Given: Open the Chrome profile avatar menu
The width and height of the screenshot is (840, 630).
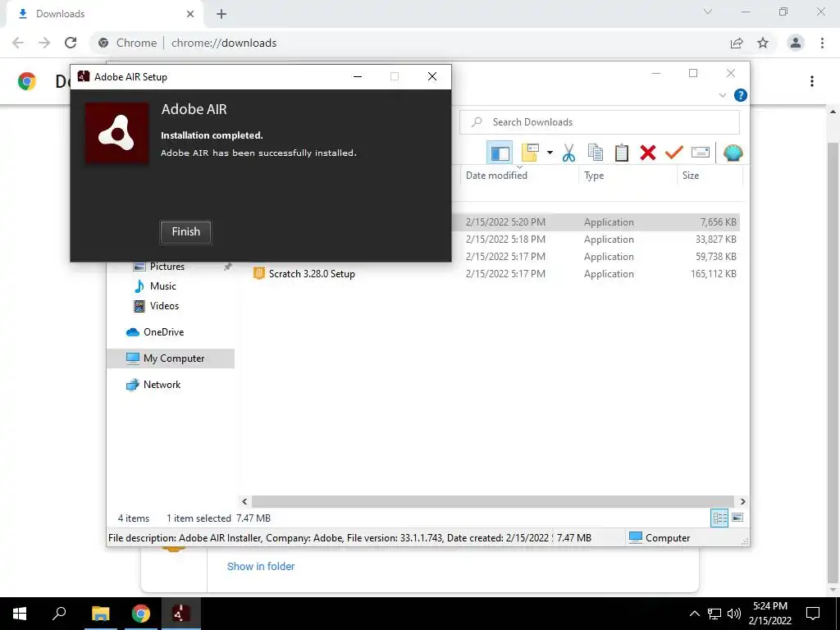Looking at the screenshot, I should click(796, 43).
